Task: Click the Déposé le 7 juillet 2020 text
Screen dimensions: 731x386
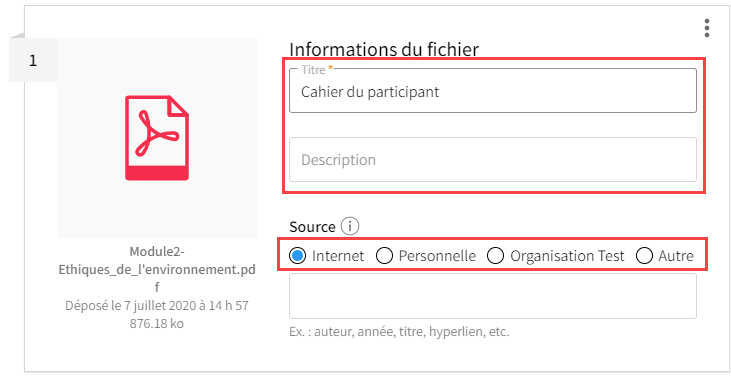Action: click(x=157, y=305)
